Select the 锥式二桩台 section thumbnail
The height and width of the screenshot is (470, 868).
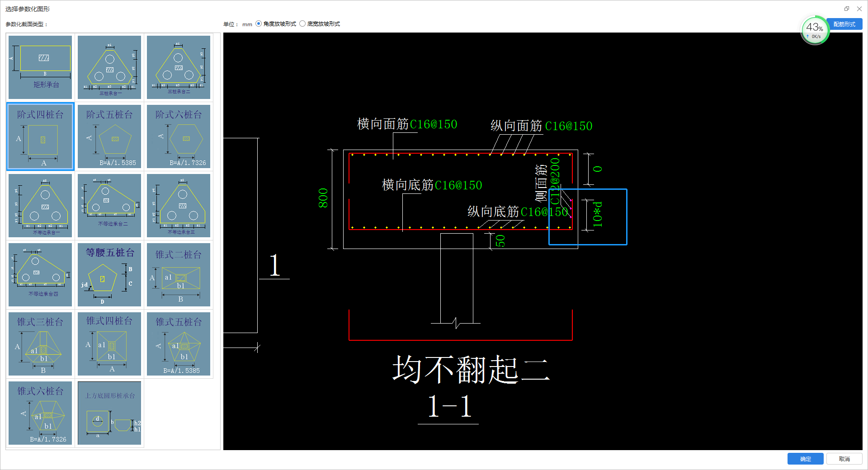[179, 275]
